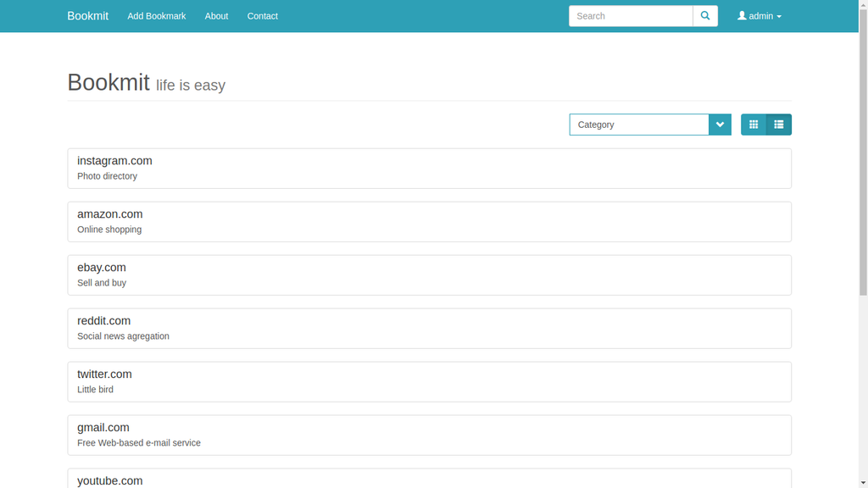
Task: Click the admin user icon
Action: pos(742,15)
